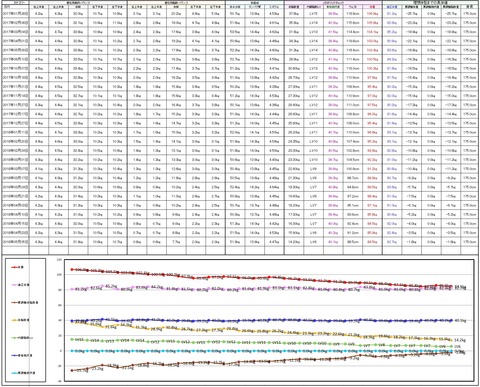This screenshot has width=480, height=387.
Task: Select the red-marker legend entry
Action: point(17,267)
